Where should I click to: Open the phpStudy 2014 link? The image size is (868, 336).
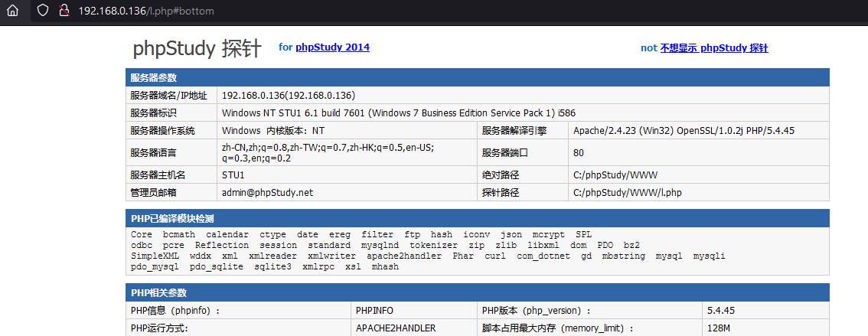pos(333,47)
